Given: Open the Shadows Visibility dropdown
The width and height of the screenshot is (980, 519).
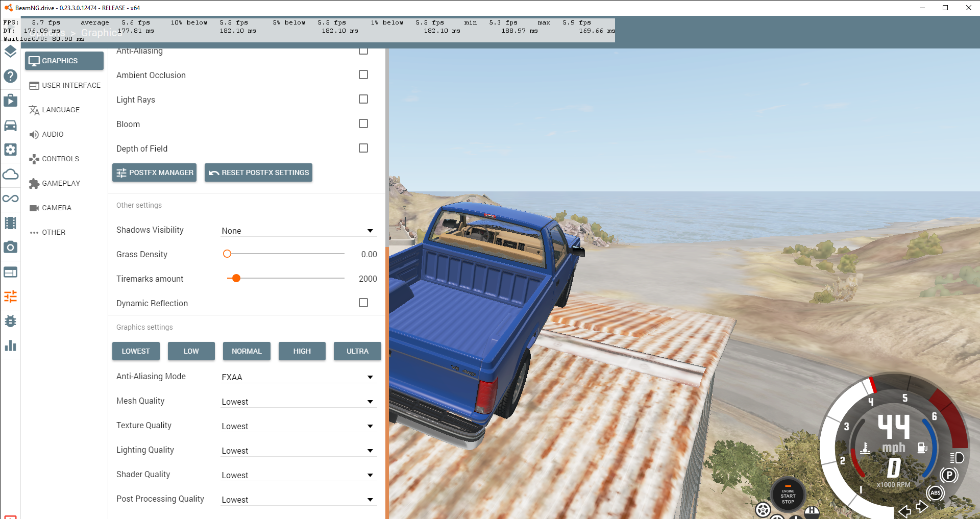Looking at the screenshot, I should [x=299, y=231].
